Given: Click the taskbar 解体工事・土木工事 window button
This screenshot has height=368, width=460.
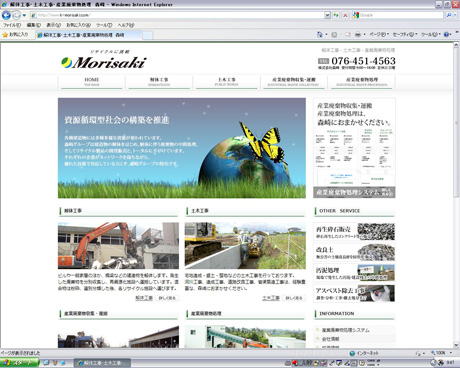Looking at the screenshot, I should (x=102, y=363).
